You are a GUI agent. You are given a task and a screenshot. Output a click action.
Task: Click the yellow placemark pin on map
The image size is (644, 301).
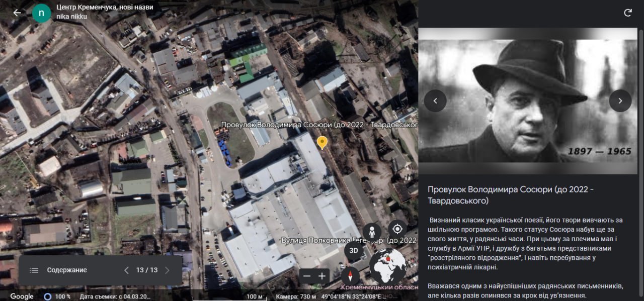click(322, 142)
